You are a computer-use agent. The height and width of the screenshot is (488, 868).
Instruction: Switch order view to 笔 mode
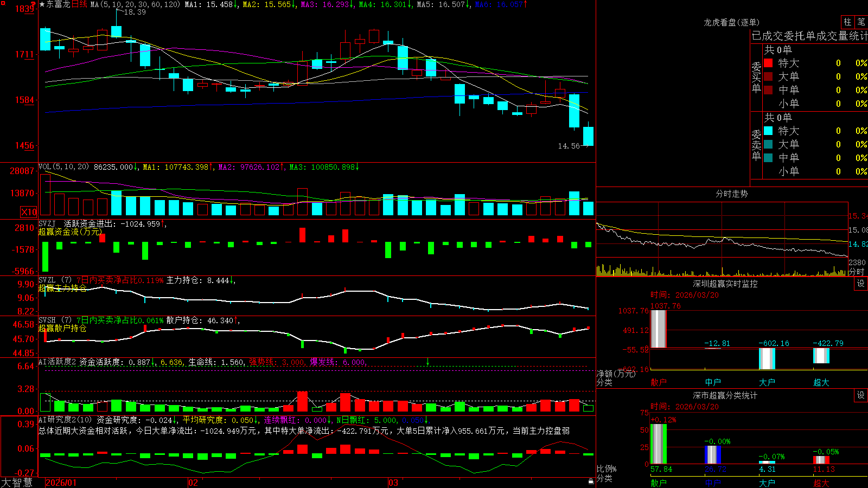[x=861, y=22]
